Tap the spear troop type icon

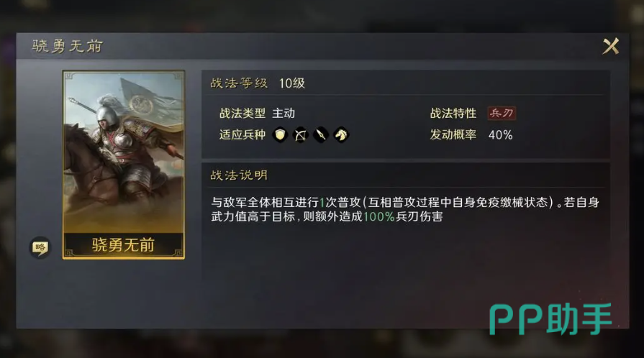coord(321,134)
